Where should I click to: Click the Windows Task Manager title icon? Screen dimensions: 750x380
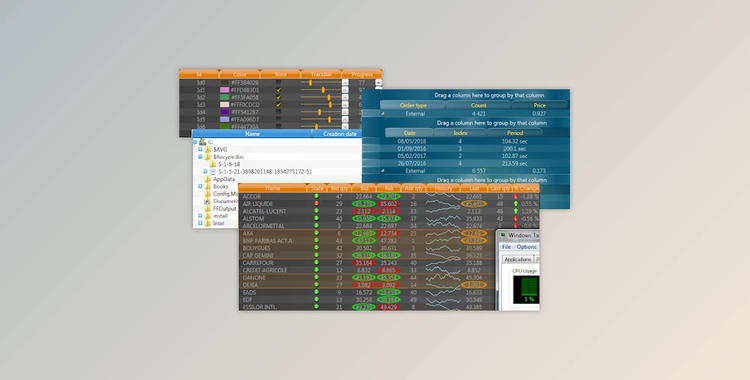click(503, 235)
